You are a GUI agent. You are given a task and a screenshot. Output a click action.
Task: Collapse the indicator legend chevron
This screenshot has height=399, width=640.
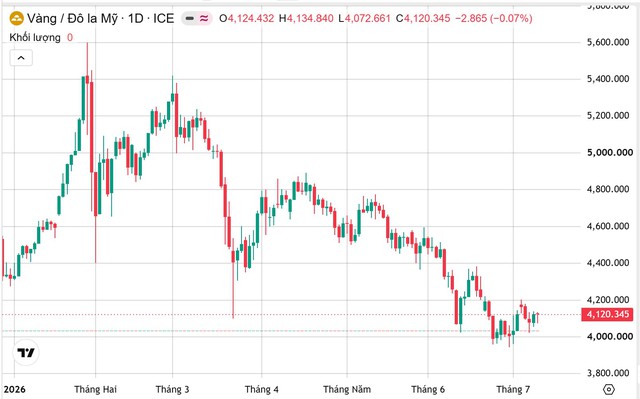coord(21,58)
